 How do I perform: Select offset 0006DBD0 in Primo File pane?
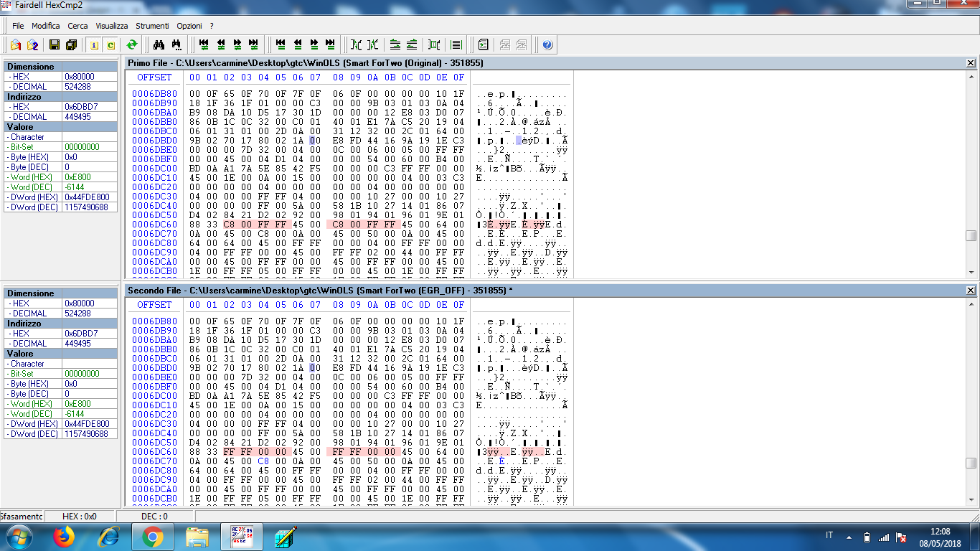coord(154,141)
